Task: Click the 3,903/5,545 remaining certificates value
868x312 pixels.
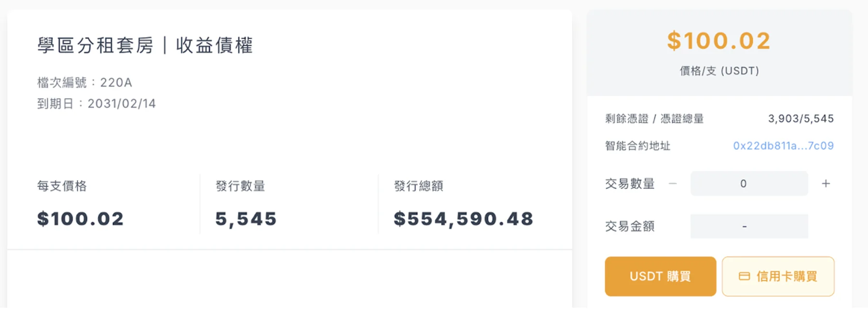Action: click(800, 119)
